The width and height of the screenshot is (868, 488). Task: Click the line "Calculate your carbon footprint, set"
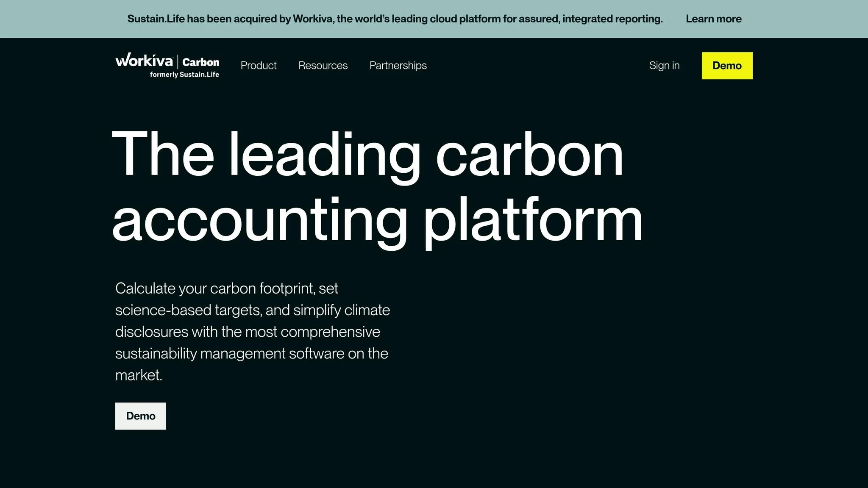click(227, 288)
